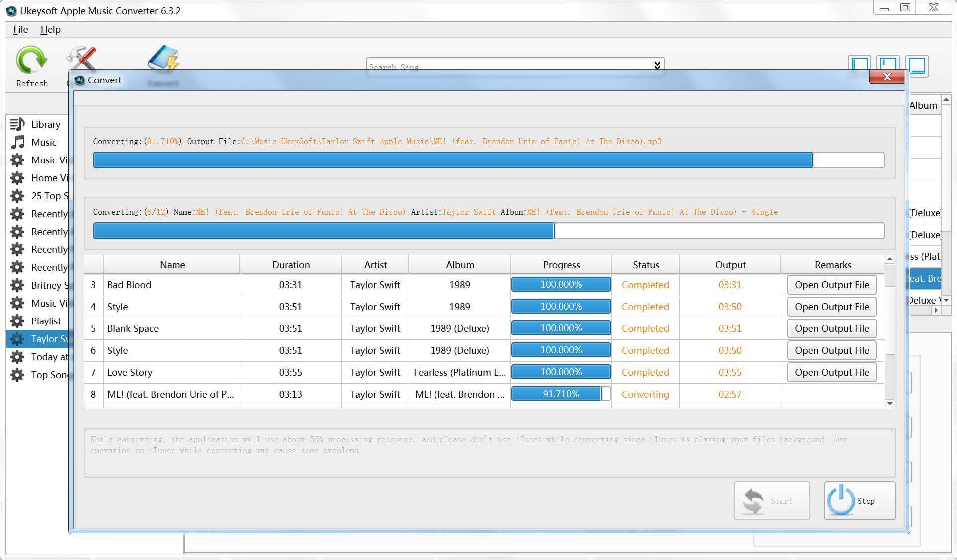The image size is (957, 560).
Task: Click the single-panel view icon
Action: point(918,65)
